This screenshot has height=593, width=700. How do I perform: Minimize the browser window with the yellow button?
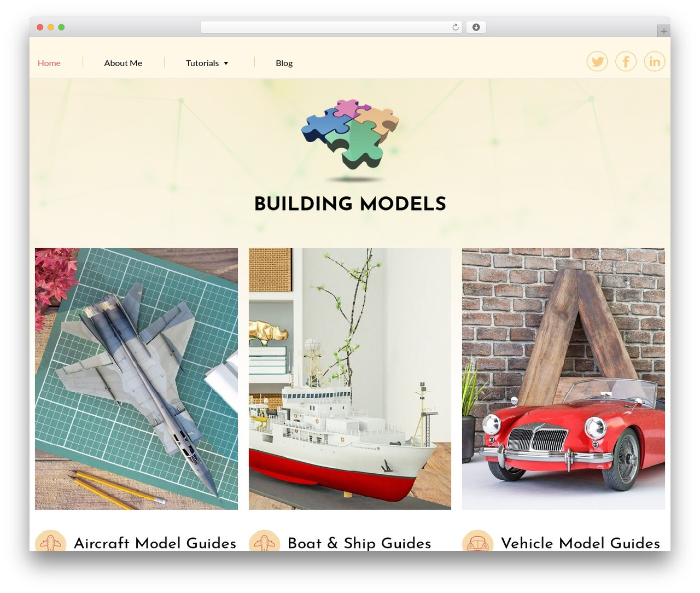tap(50, 27)
